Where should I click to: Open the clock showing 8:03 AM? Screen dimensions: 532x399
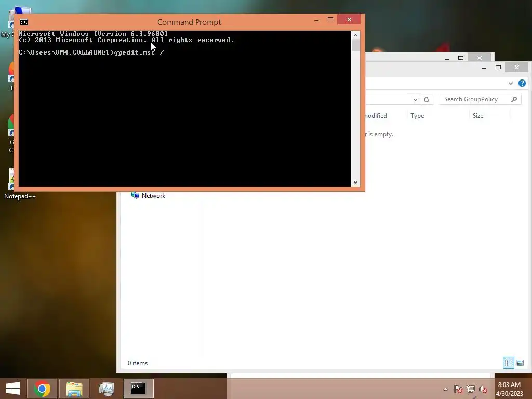509,389
